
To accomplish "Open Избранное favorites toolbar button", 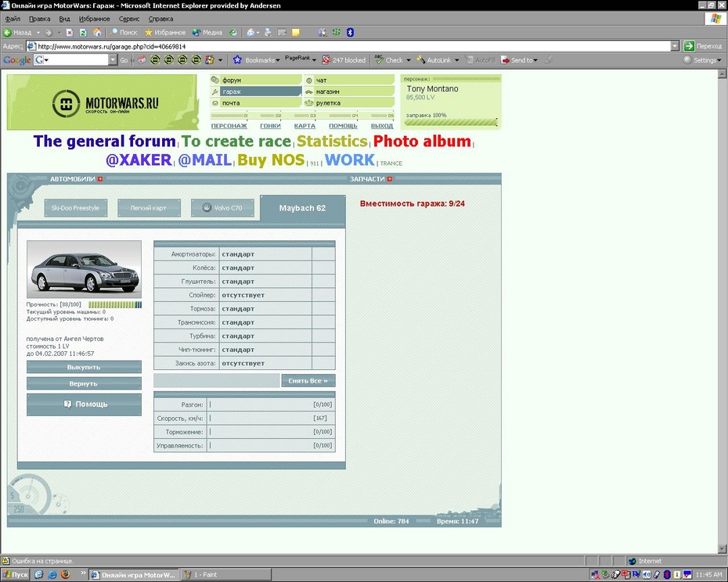I will (x=165, y=33).
